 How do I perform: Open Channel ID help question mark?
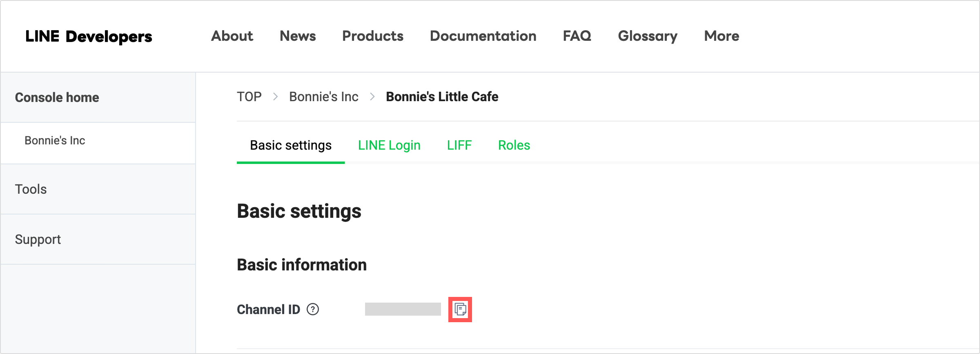click(313, 310)
